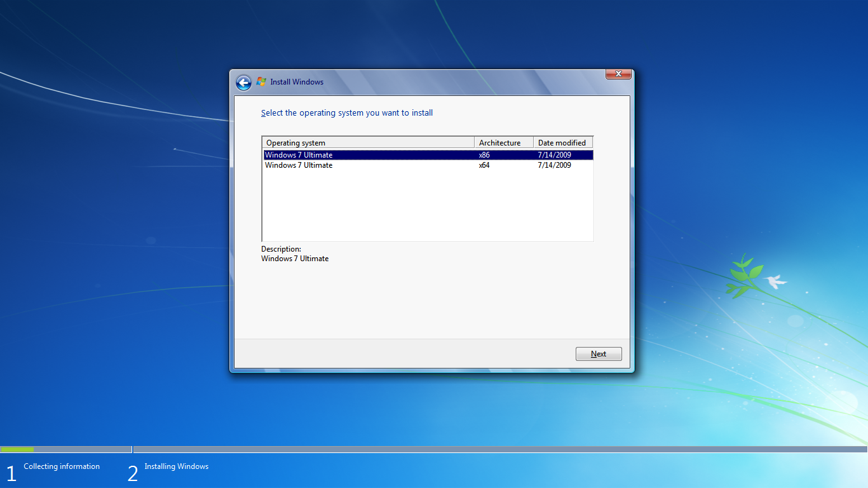Click the Description text 'Windows 7 Ultimate'
Screen dimensions: 868x488
(294, 259)
